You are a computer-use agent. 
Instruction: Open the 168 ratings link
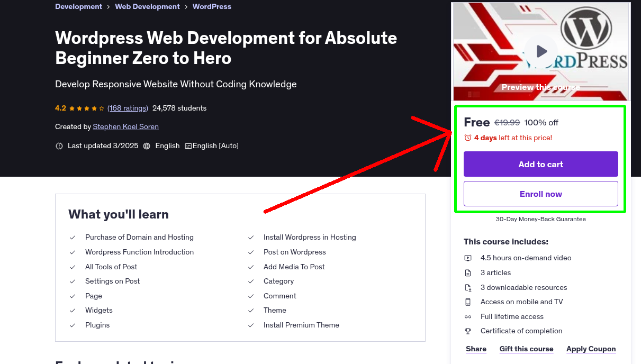point(128,108)
